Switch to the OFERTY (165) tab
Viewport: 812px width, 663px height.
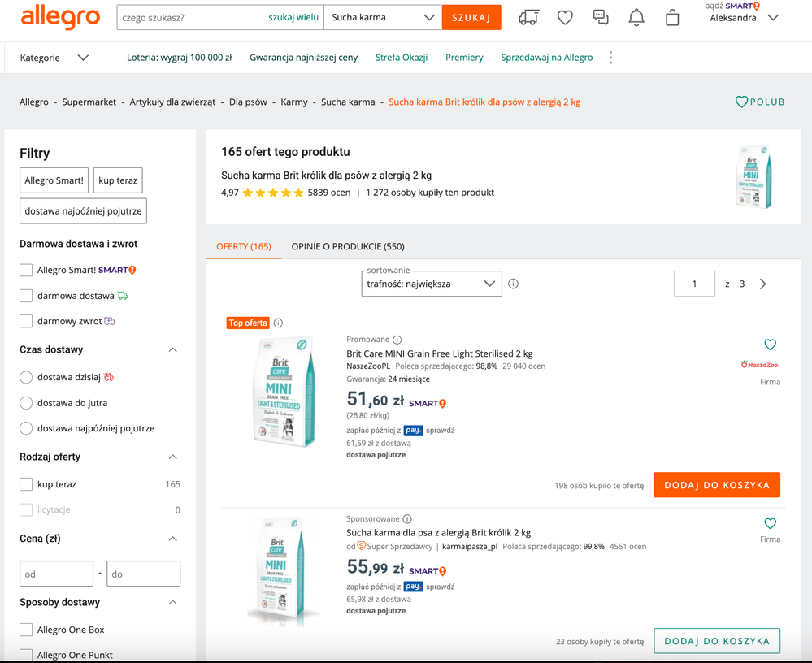(243, 246)
